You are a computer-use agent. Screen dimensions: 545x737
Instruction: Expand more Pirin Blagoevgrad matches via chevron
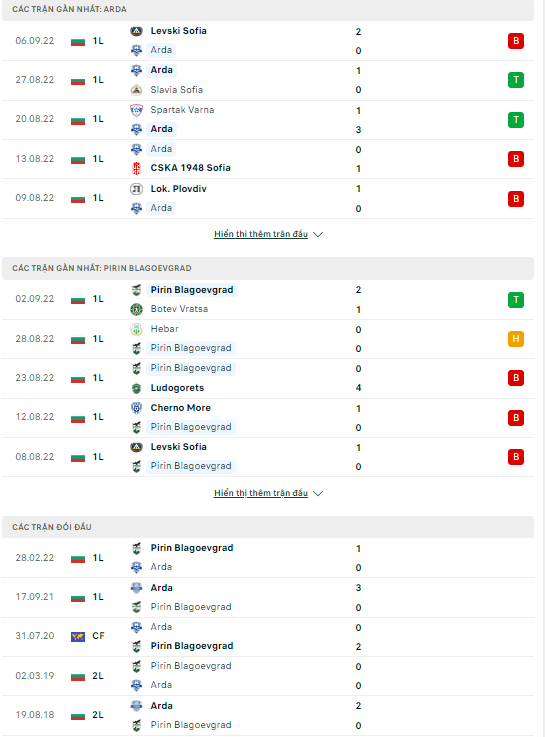point(318,493)
